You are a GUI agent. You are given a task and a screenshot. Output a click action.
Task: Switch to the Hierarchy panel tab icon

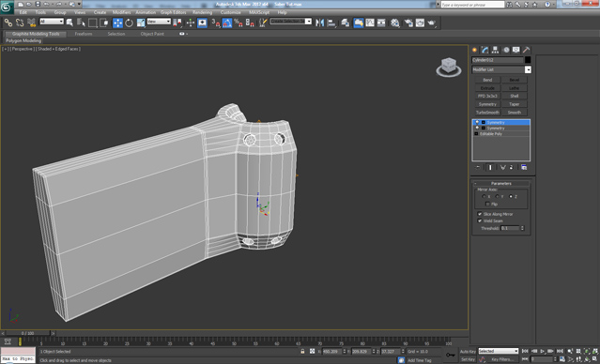(495, 50)
